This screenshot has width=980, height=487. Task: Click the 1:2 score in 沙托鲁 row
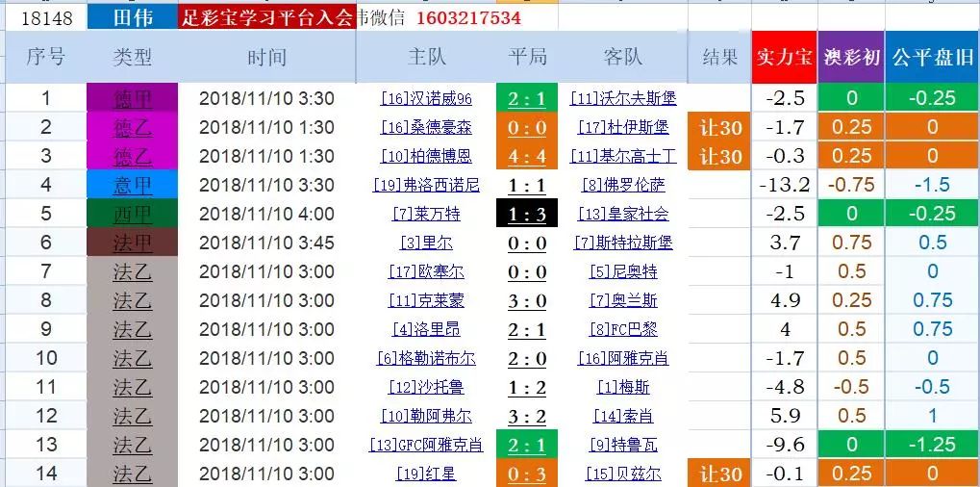527,388
